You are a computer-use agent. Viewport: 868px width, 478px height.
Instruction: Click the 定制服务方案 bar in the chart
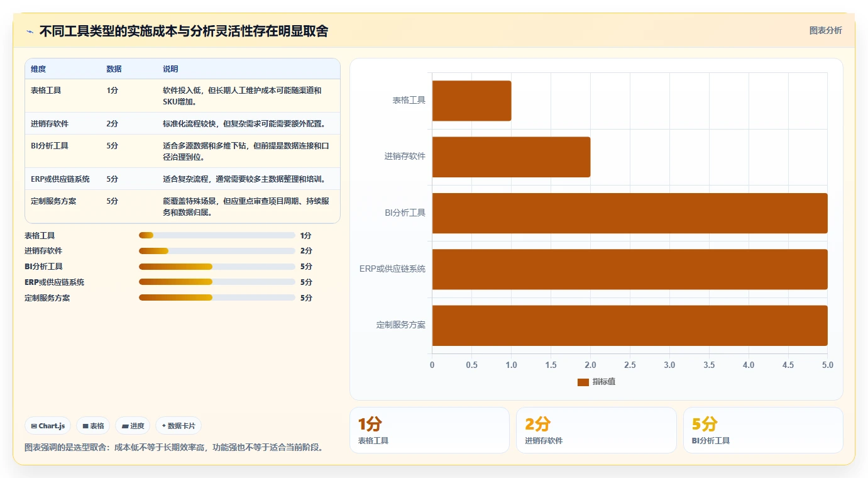630,325
